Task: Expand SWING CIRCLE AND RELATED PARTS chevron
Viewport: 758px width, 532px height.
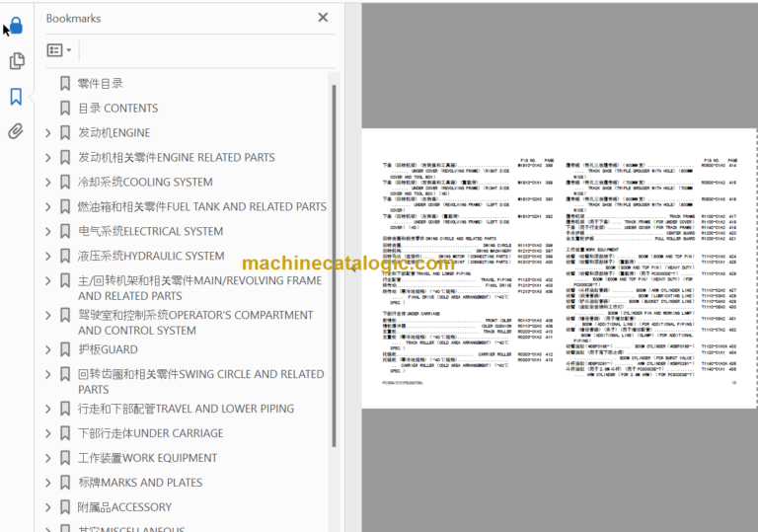Action: click(x=47, y=374)
